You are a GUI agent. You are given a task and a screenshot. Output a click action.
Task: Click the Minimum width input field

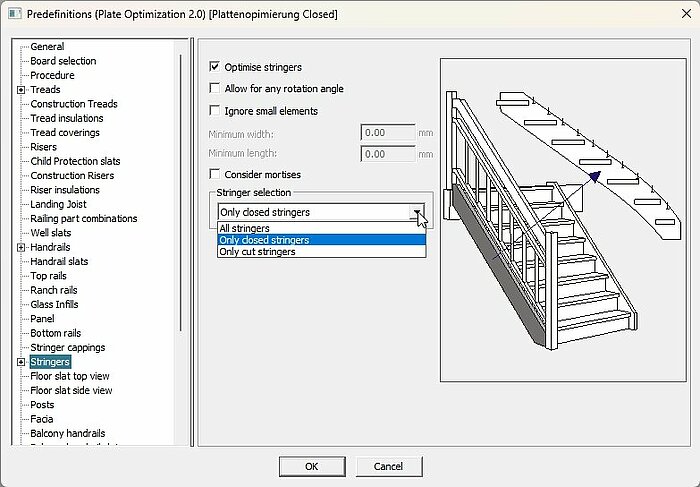pos(388,133)
